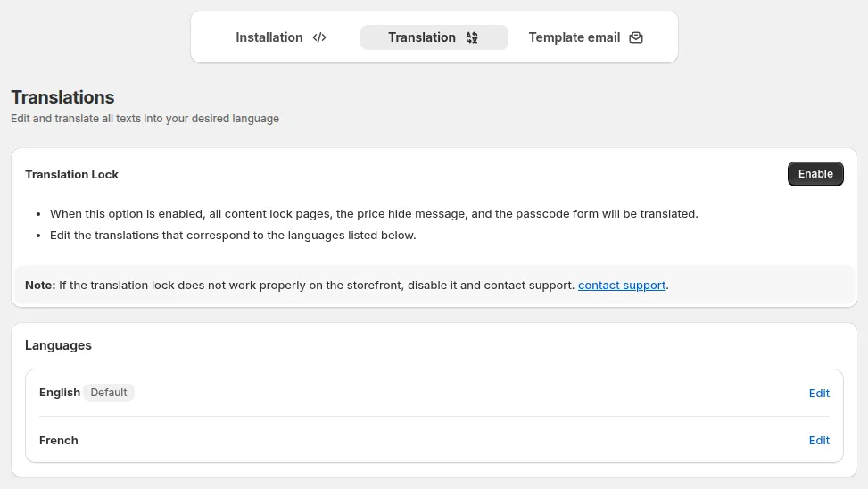The width and height of the screenshot is (868, 489).
Task: Click the Languages section heading
Action: click(x=58, y=345)
